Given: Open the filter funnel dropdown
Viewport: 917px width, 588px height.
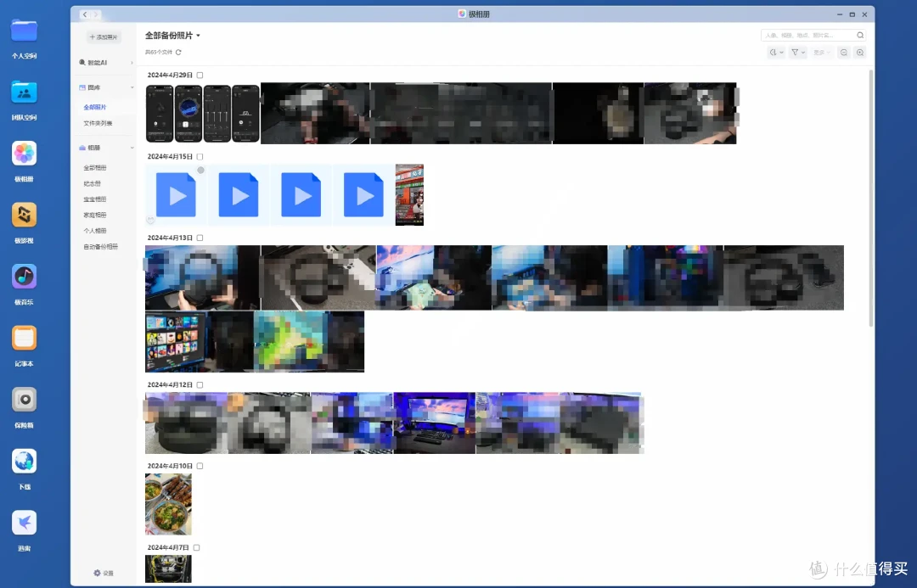Looking at the screenshot, I should point(798,53).
